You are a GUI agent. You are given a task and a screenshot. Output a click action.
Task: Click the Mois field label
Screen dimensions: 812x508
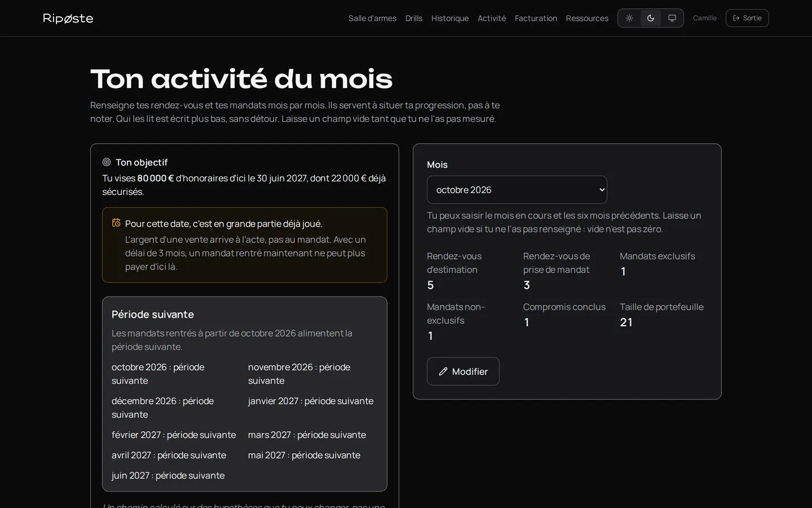click(437, 165)
